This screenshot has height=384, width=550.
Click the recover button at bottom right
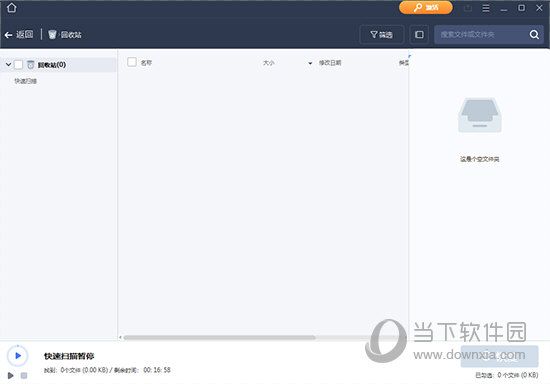click(x=499, y=356)
